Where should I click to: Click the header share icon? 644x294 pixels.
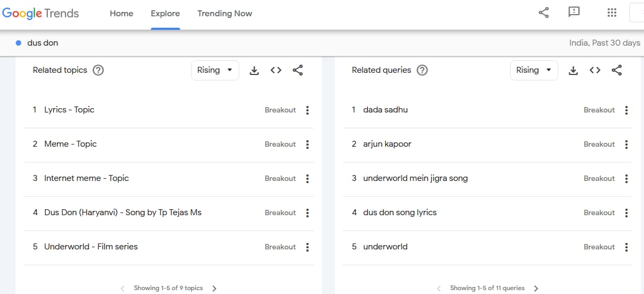point(544,12)
